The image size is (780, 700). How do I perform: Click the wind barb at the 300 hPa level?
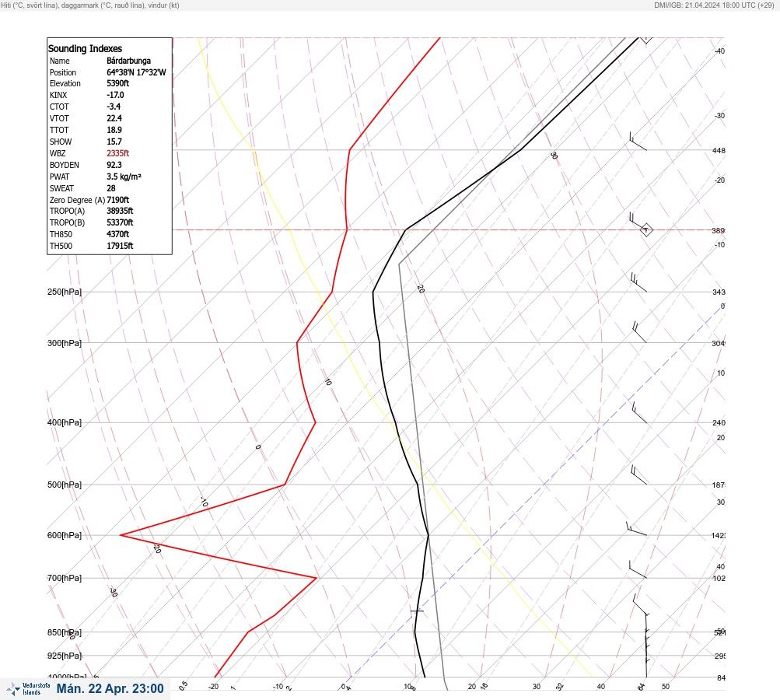[x=639, y=332]
